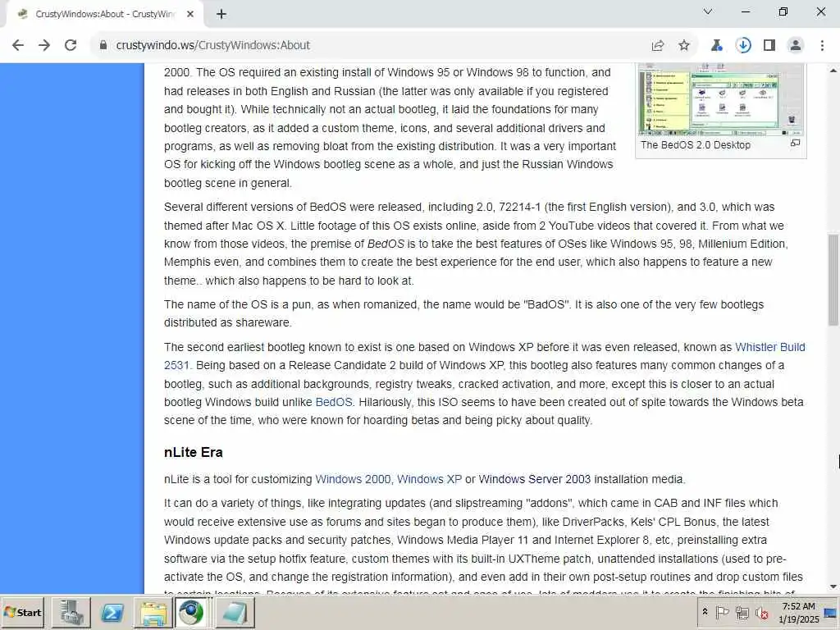
Task: Open the BedOS 2.0 Desktop thumbnail
Action: (x=720, y=99)
